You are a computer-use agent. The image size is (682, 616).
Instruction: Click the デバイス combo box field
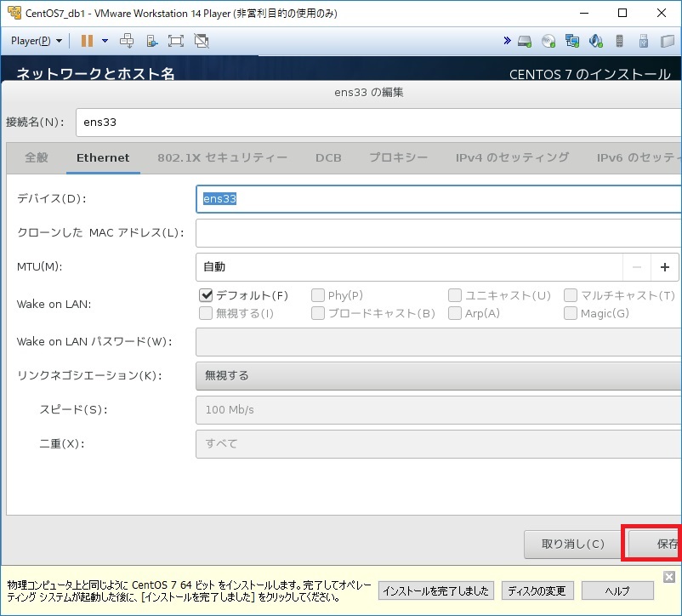(439, 199)
